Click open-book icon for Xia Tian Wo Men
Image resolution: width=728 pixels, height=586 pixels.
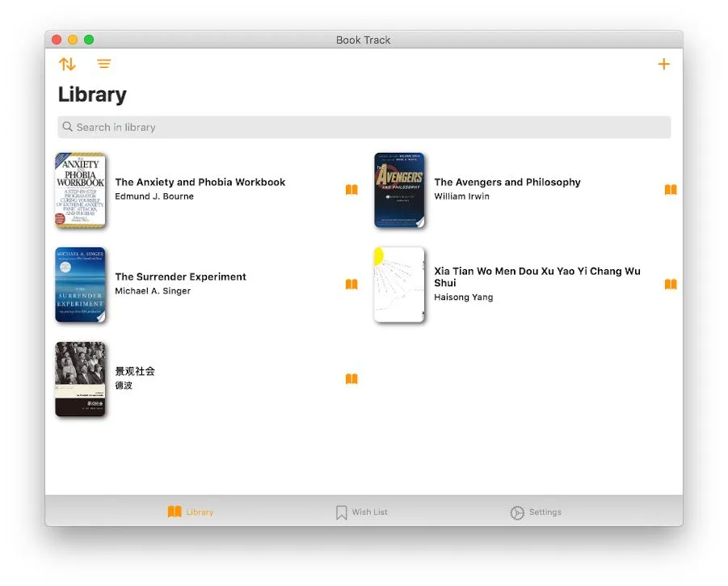pos(671,285)
